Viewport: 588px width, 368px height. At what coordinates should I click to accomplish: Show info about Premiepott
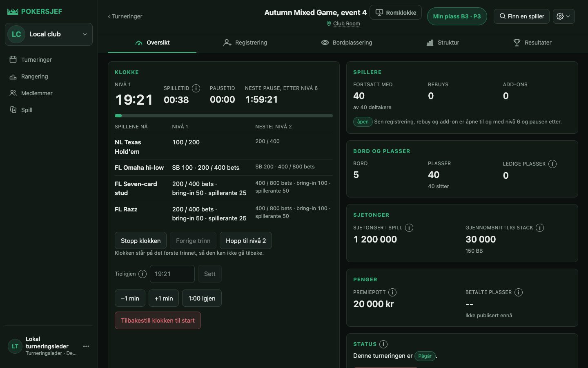[392, 292]
